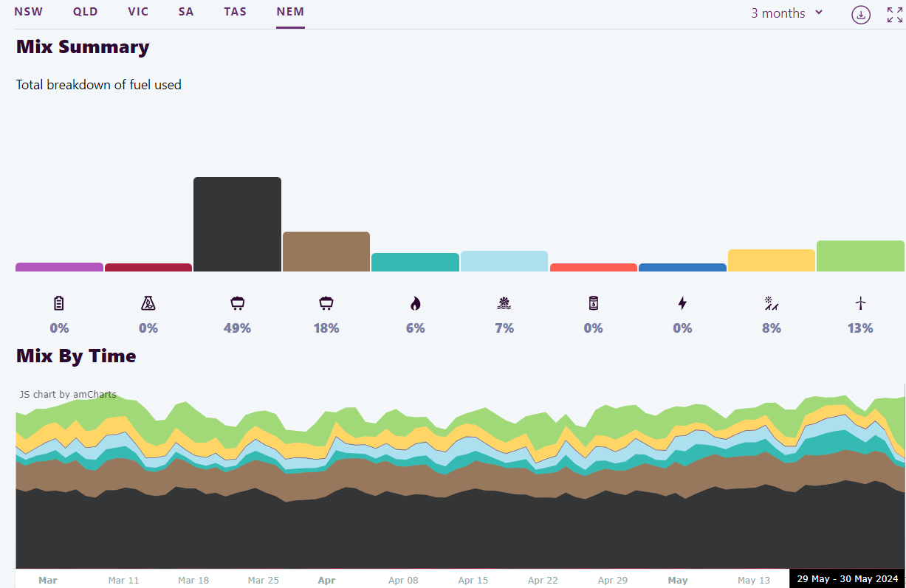
Task: Select the liquid fuel barrel icon
Action: [594, 303]
